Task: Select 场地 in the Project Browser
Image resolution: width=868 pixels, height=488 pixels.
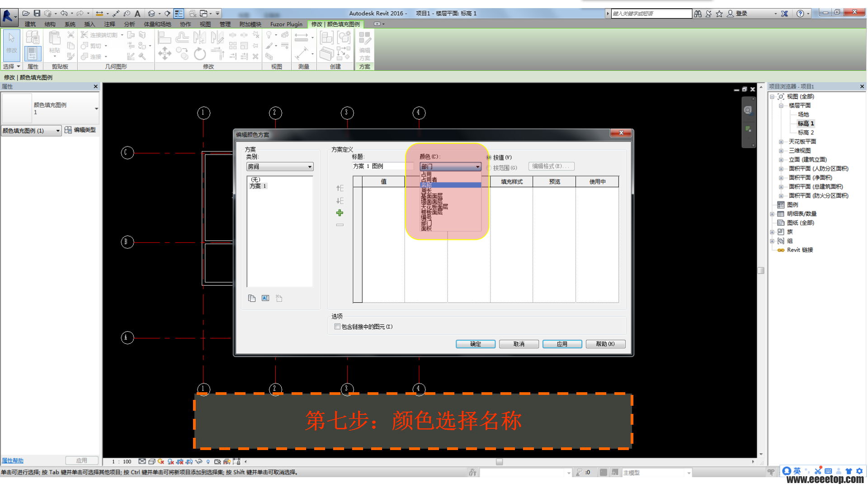Action: pyautogui.click(x=803, y=114)
